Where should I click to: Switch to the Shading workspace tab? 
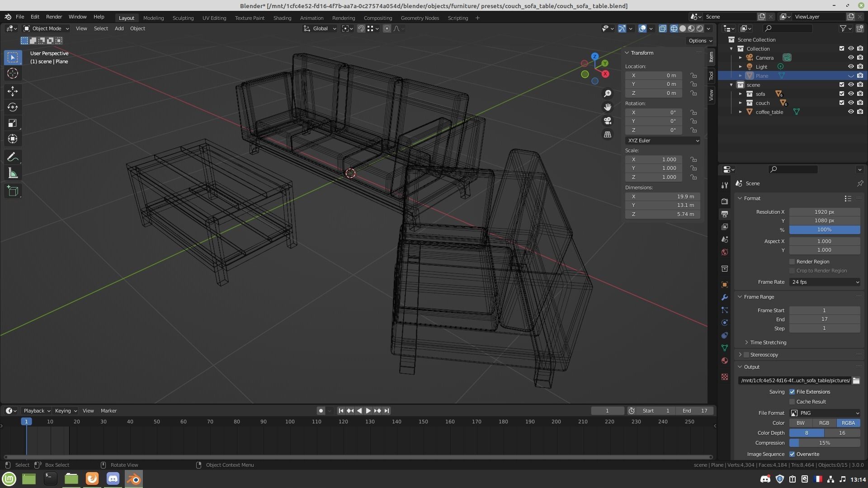click(282, 18)
